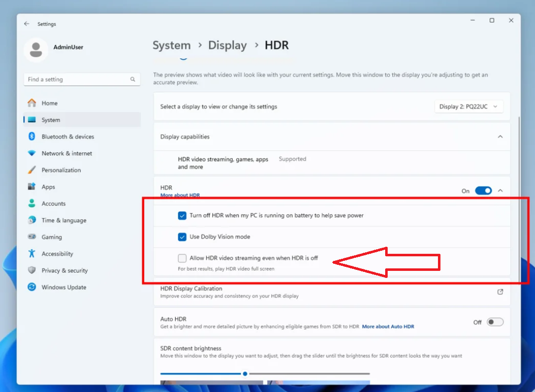Click the Apps icon in sidebar
This screenshot has width=535, height=392.
(x=32, y=186)
